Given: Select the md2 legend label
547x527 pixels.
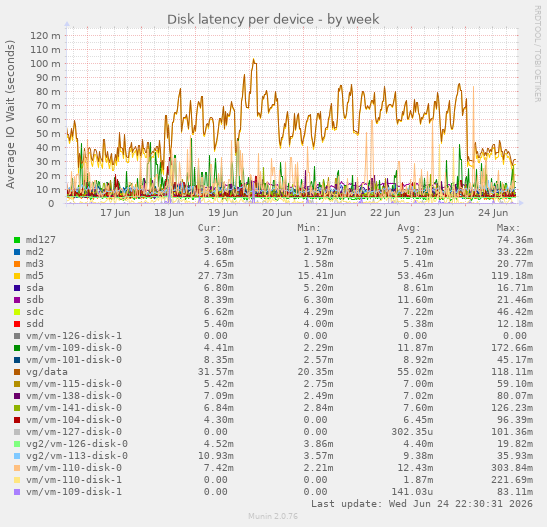Looking at the screenshot, I should [x=35, y=252].
